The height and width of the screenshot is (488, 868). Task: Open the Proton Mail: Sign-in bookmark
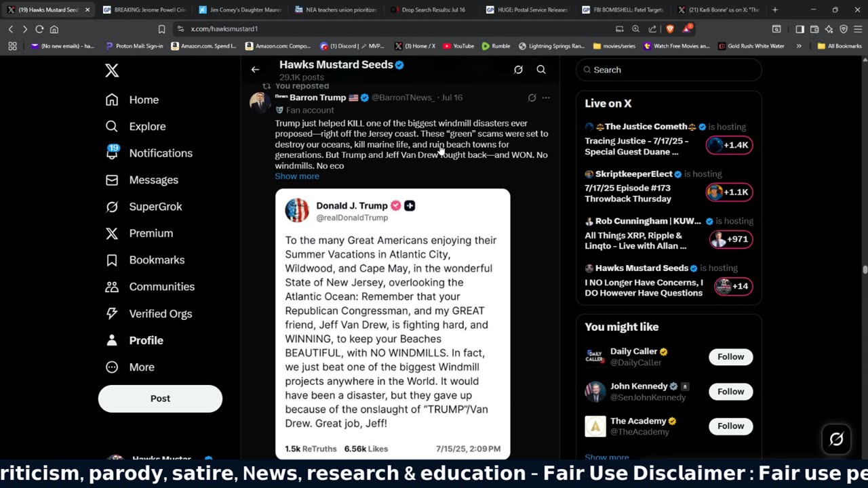pos(134,46)
